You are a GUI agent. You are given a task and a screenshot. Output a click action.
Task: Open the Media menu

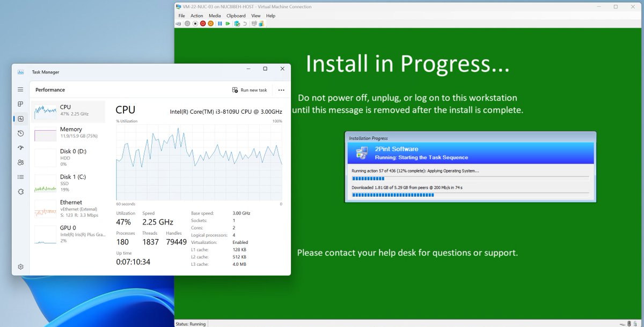(215, 16)
